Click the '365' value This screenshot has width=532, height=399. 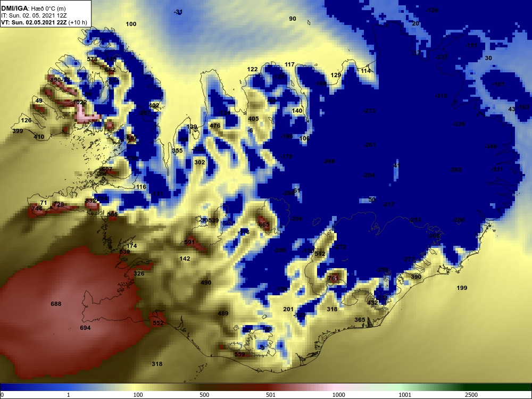point(360,320)
